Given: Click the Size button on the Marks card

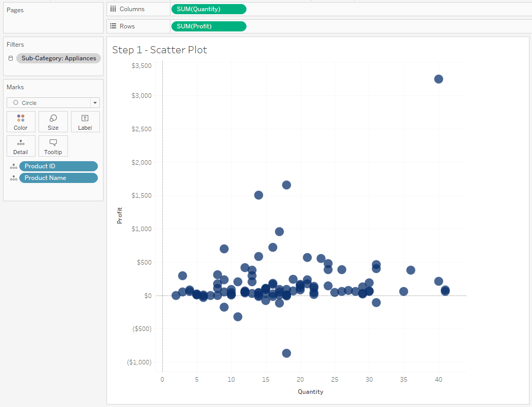Looking at the screenshot, I should (x=53, y=122).
